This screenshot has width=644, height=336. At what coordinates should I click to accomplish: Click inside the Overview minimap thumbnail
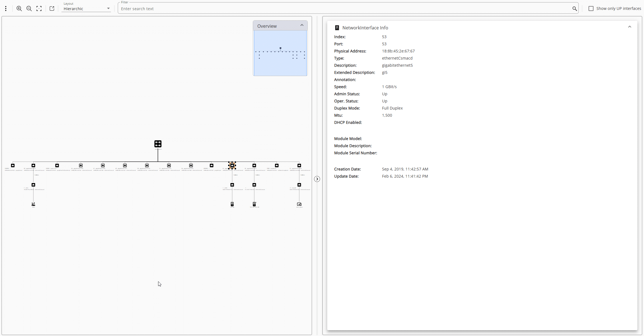280,53
